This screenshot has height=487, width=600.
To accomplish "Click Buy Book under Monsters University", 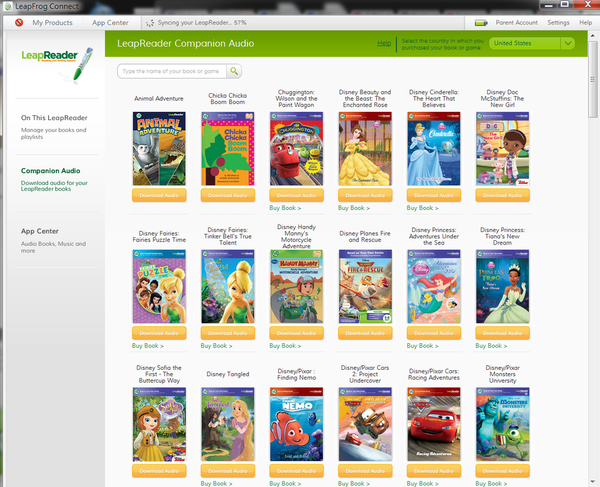I will tap(491, 484).
